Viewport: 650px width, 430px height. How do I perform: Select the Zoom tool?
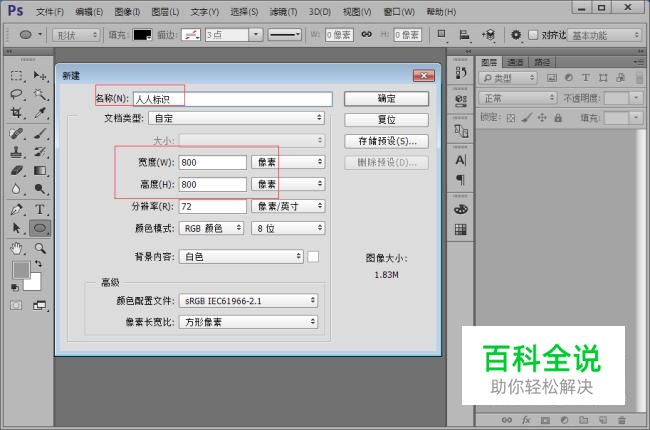(40, 248)
